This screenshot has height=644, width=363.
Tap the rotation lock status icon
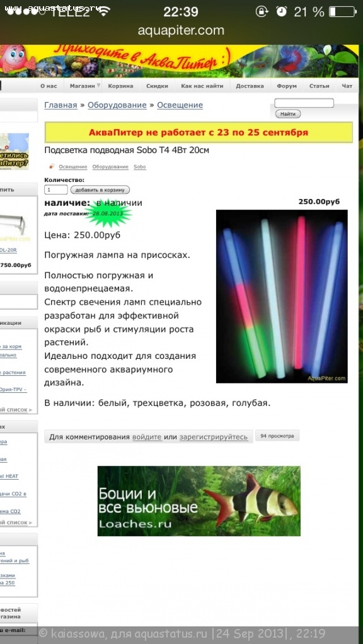click(x=262, y=11)
